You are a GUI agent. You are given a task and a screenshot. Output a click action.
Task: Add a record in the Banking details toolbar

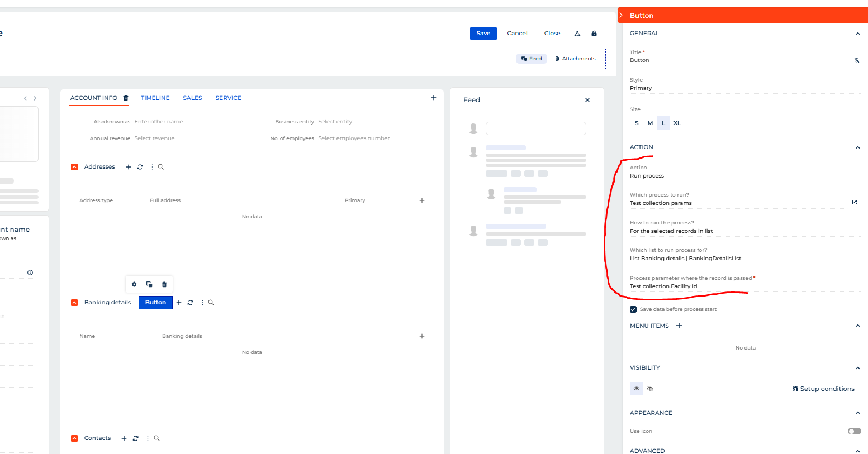pos(179,303)
